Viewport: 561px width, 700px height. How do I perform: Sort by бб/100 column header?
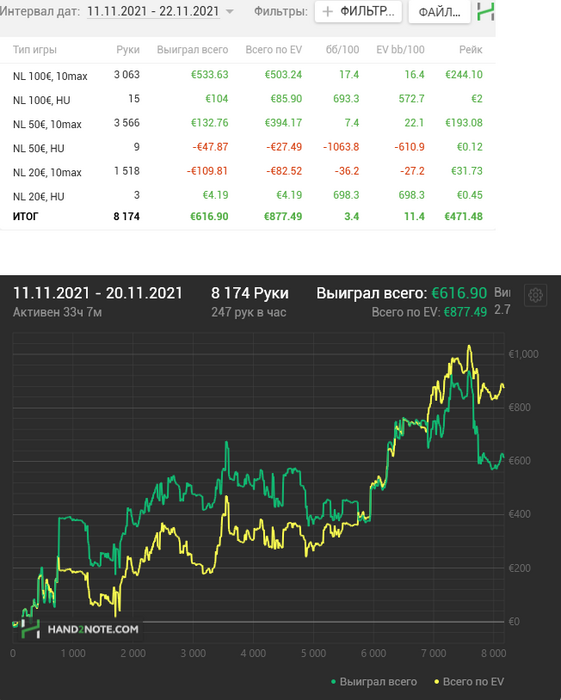click(x=342, y=50)
